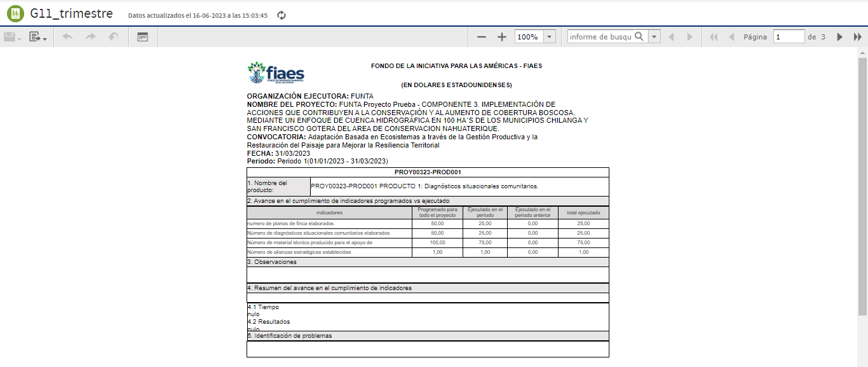Image resolution: width=868 pixels, height=367 pixels.
Task: Click the G11_trimestre report logo icon
Action: pos(15,13)
